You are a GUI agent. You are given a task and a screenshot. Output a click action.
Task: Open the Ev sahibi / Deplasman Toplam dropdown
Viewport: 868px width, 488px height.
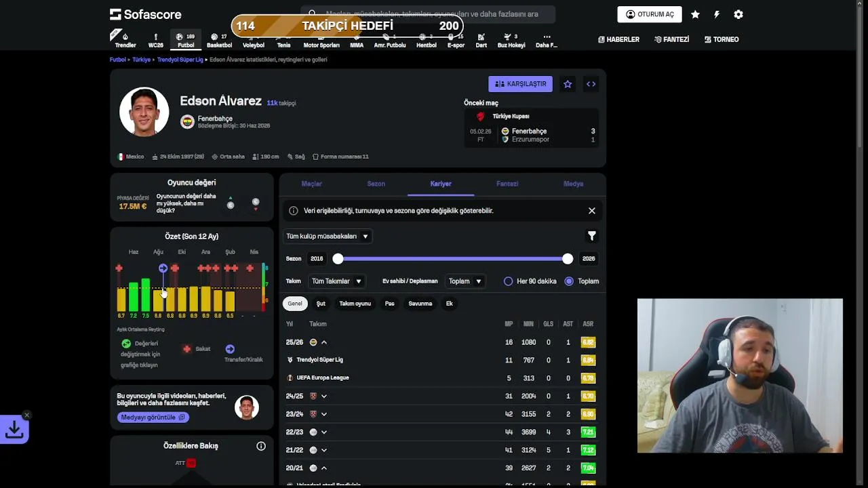(465, 281)
